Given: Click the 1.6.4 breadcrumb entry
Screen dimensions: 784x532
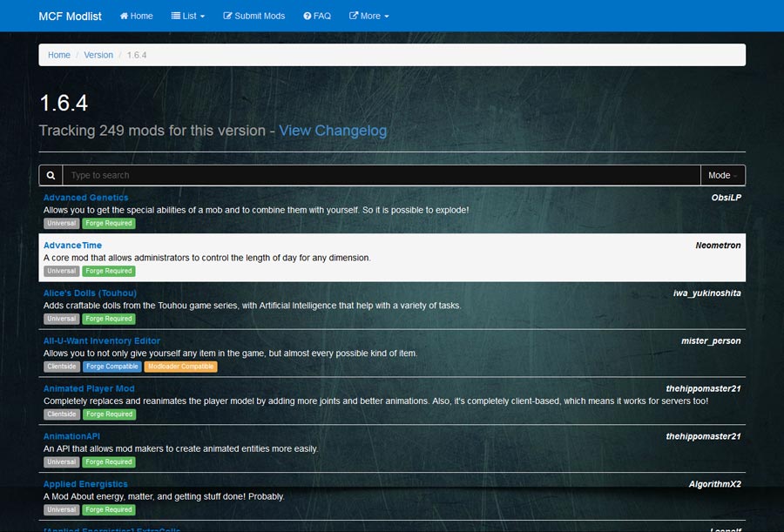Looking at the screenshot, I should pos(137,55).
